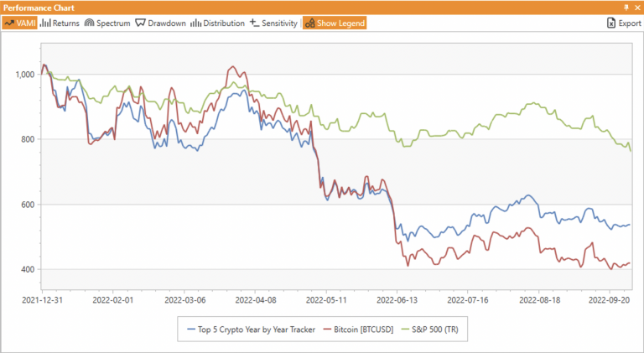Toggle the Show Legend button
This screenshot has height=353, width=644.
[335, 23]
